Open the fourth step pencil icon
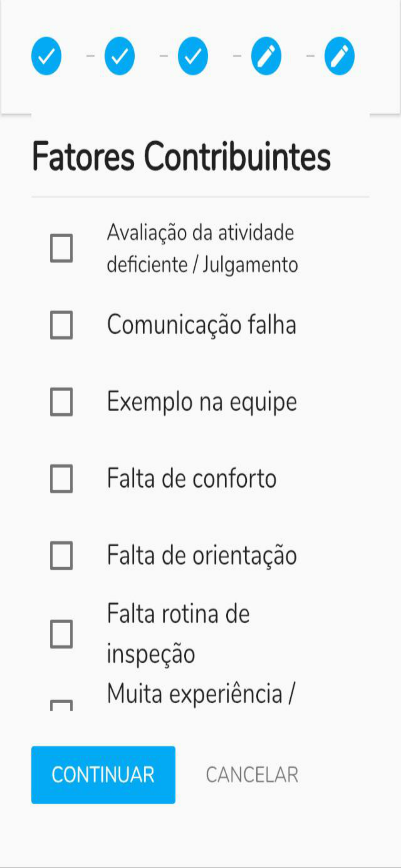The width and height of the screenshot is (401, 868). 266,56
